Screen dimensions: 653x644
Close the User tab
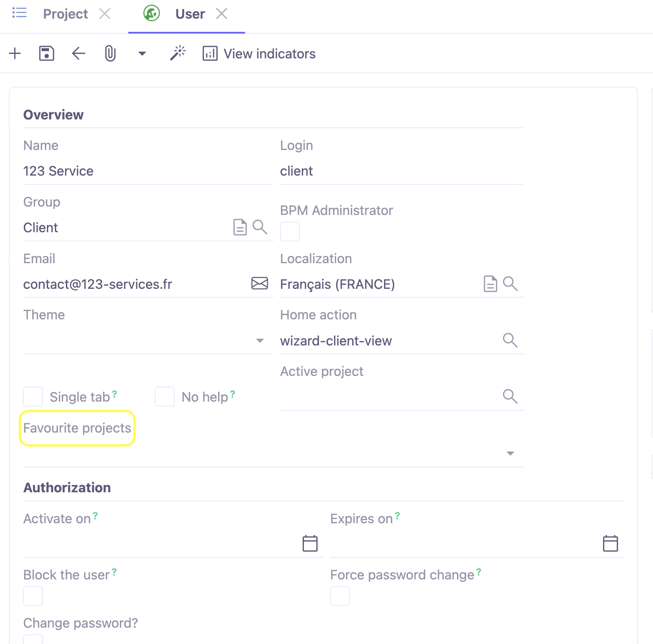[222, 14]
